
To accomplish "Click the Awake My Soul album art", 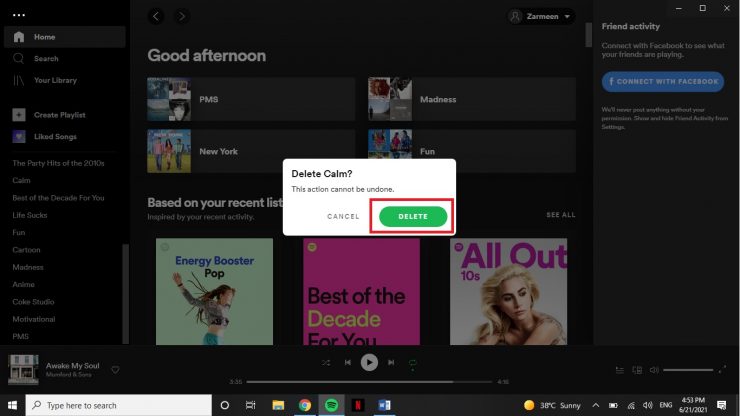I will (x=23, y=370).
